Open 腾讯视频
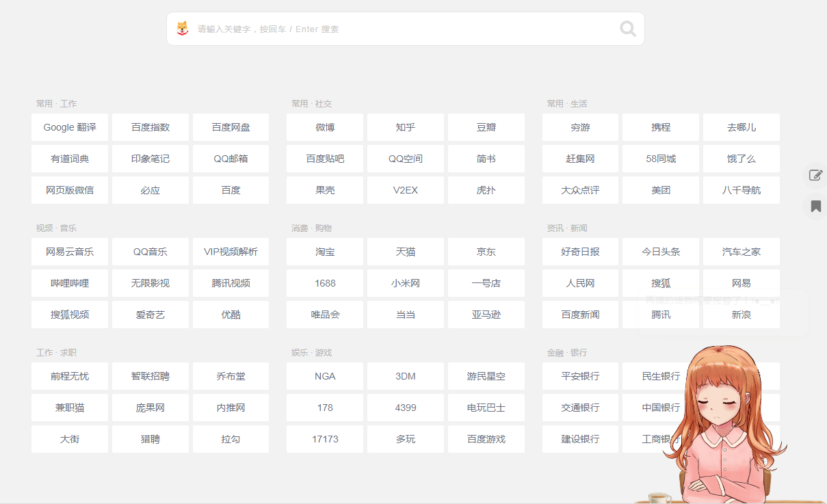 [231, 283]
